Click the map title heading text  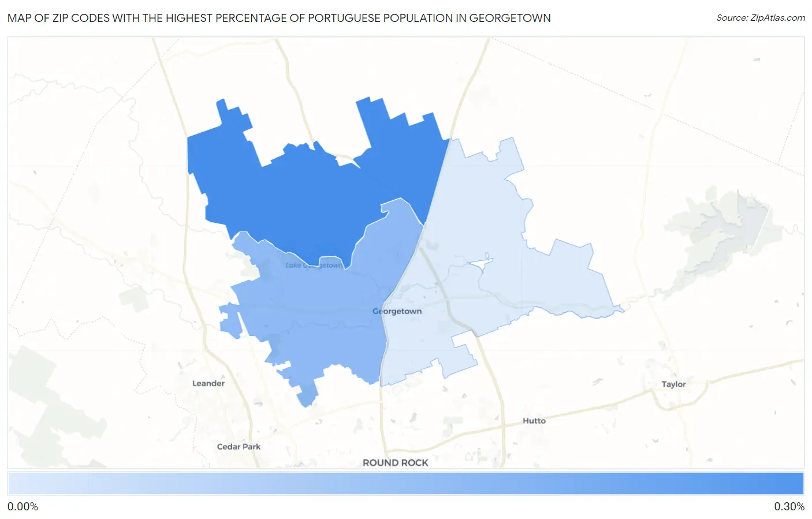coord(279,18)
